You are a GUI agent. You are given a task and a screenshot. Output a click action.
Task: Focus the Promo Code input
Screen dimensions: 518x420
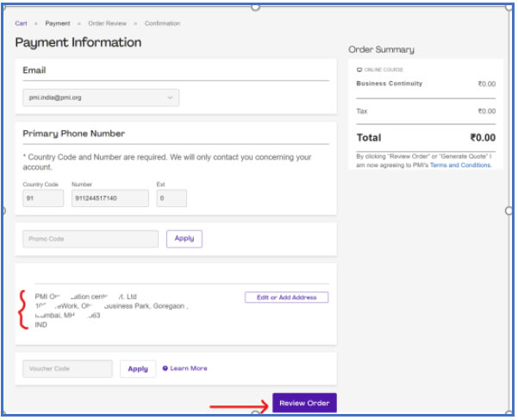[x=90, y=239]
